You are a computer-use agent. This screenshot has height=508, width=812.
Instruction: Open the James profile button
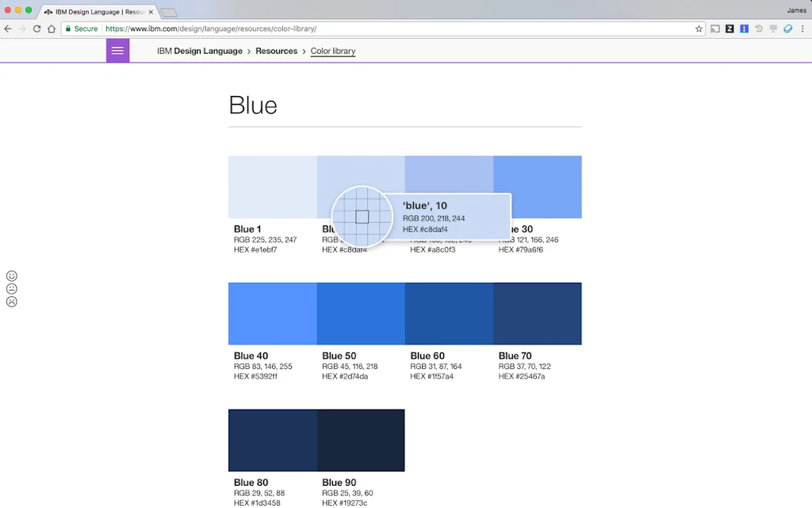tap(796, 10)
